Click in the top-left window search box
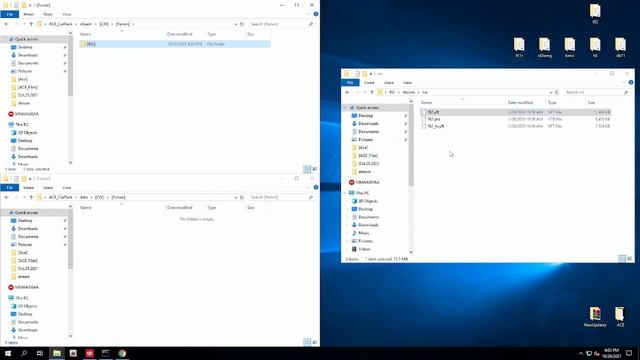This screenshot has height=360, width=640. (278, 24)
